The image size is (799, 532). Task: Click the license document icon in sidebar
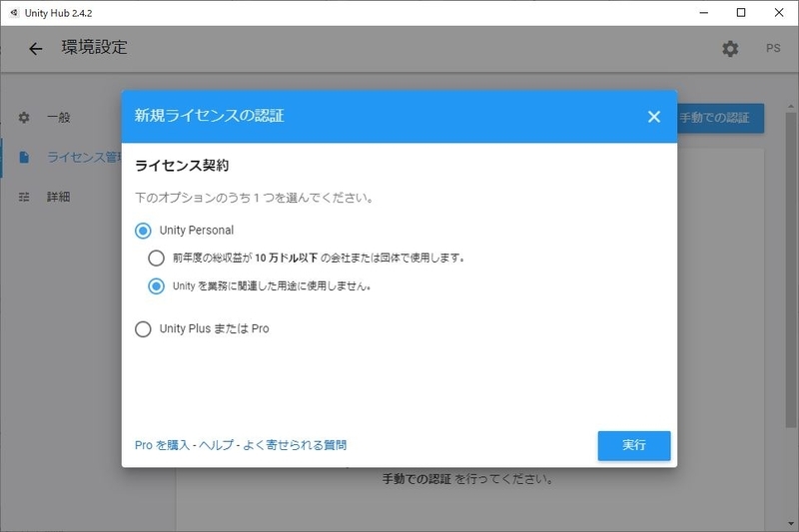pos(24,157)
